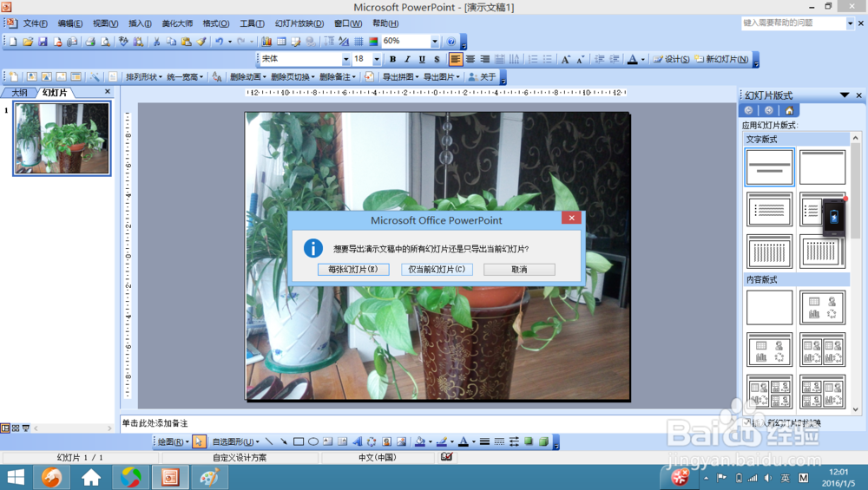Click the Font Color A on drawing toolbar

464,441
